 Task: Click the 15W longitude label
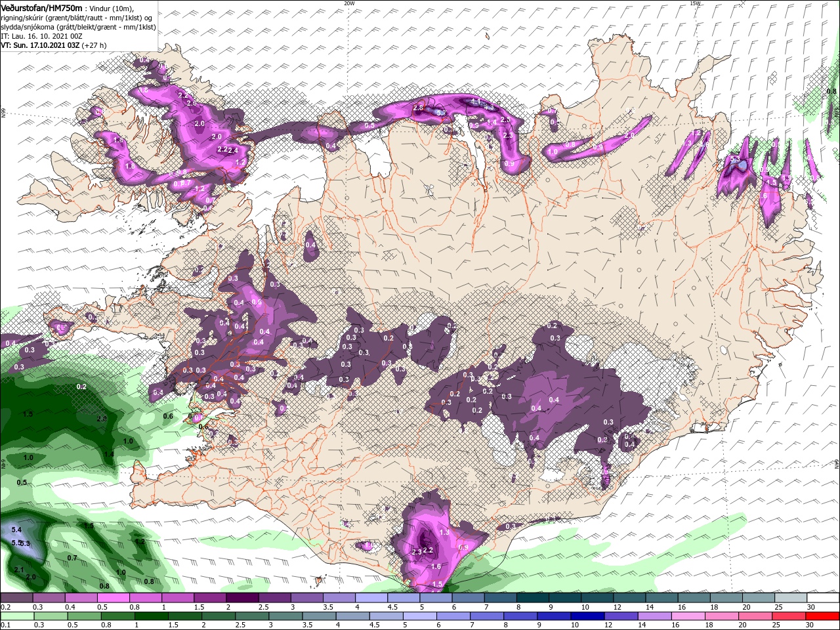(x=695, y=3)
